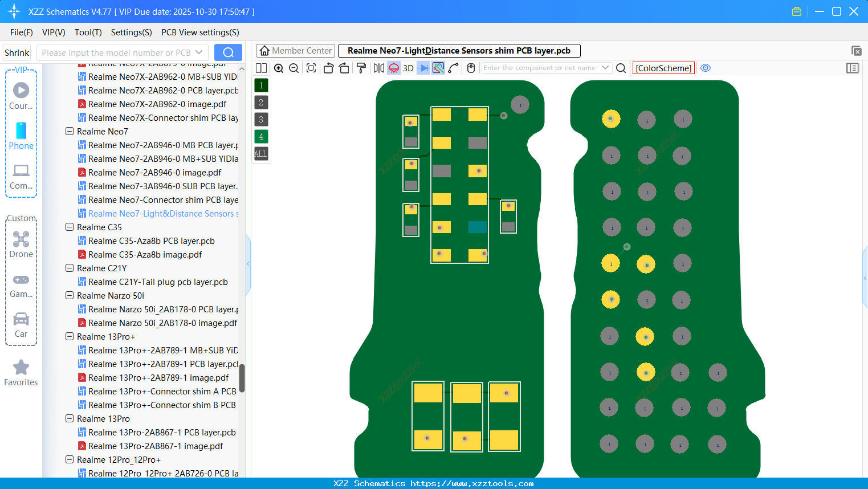This screenshot has width=868, height=489.
Task: Rotate the board counterclockwise
Action: [x=328, y=68]
